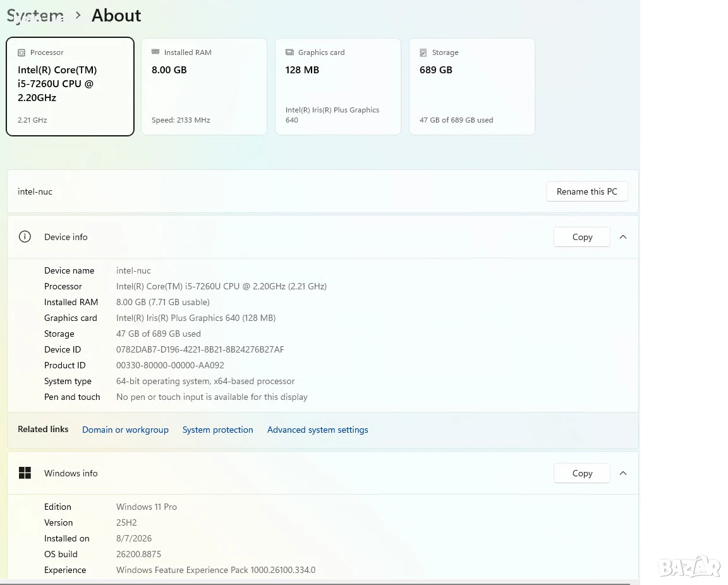The width and height of the screenshot is (728, 585).
Task: Click the Installed RAM memory icon
Action: [155, 52]
